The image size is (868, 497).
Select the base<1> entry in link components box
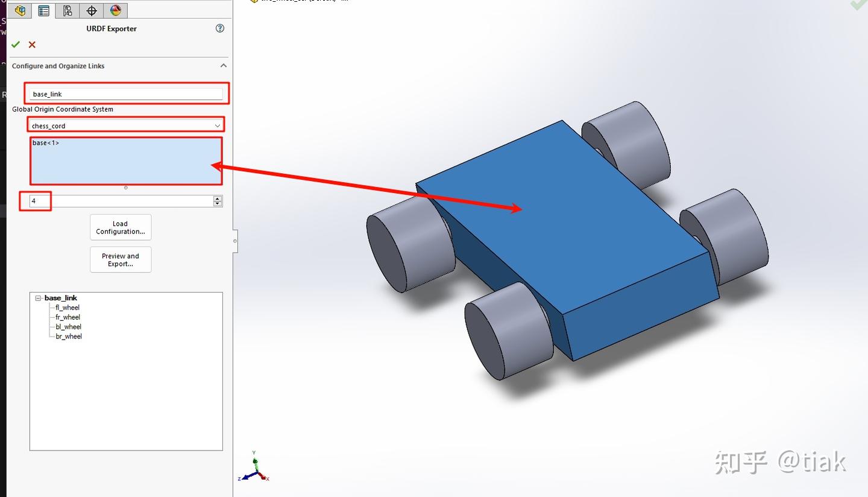point(46,143)
